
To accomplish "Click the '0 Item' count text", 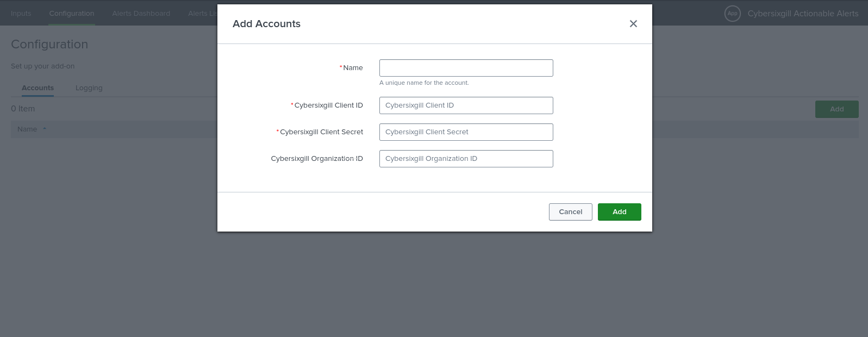I will click(x=23, y=109).
